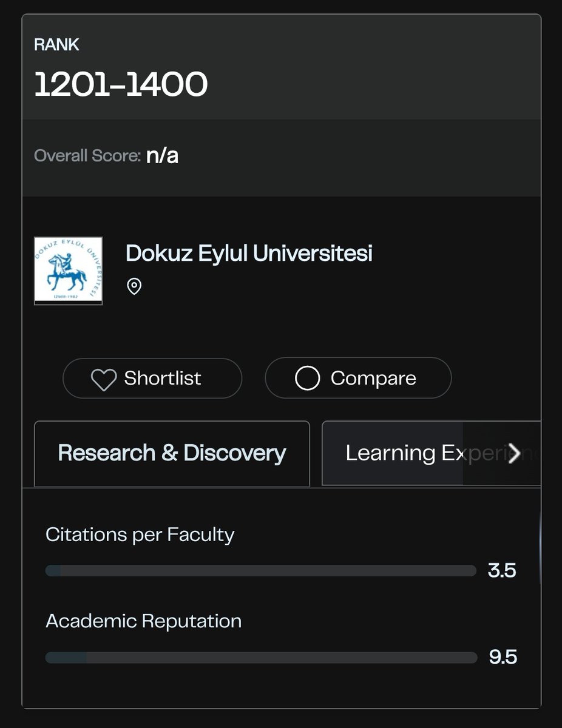Click the Citations per Faculty progress bar

[x=261, y=571]
